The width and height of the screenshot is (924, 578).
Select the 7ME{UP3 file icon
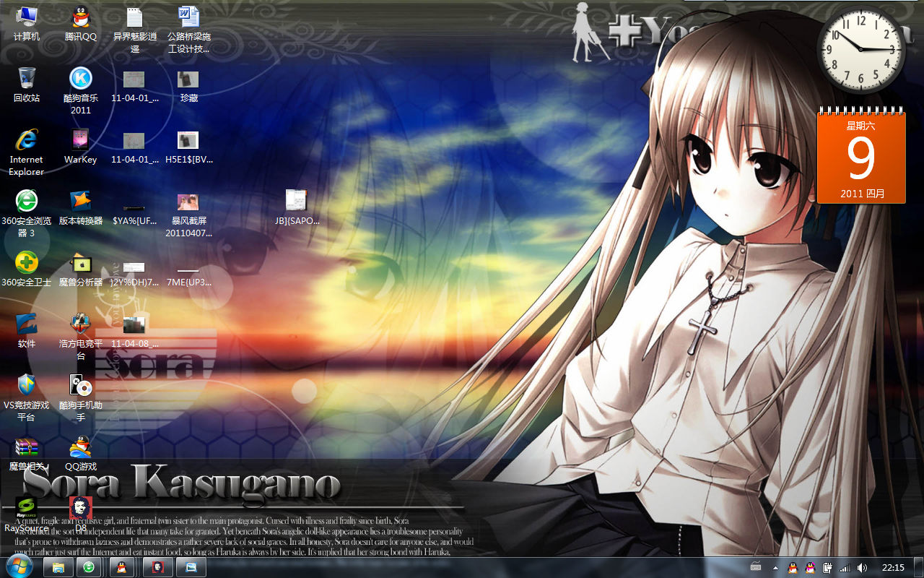(x=188, y=276)
